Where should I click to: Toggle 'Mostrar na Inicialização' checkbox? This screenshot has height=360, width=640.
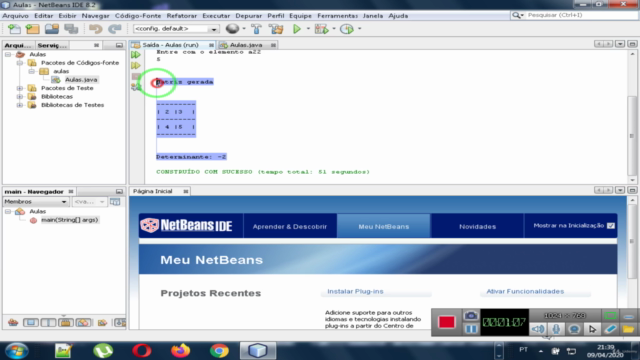click(x=611, y=226)
